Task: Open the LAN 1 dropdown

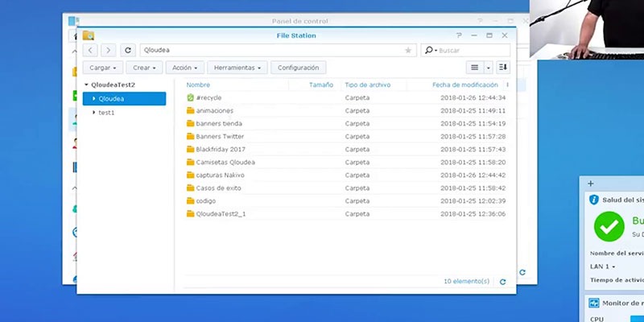Action: click(602, 266)
